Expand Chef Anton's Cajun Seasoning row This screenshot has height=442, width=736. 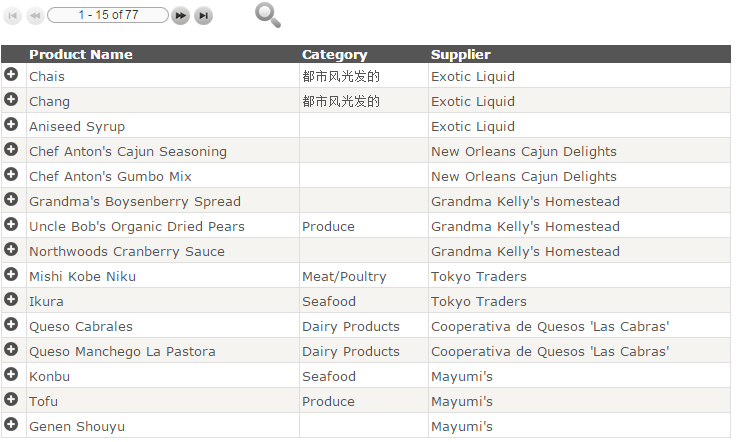click(11, 150)
